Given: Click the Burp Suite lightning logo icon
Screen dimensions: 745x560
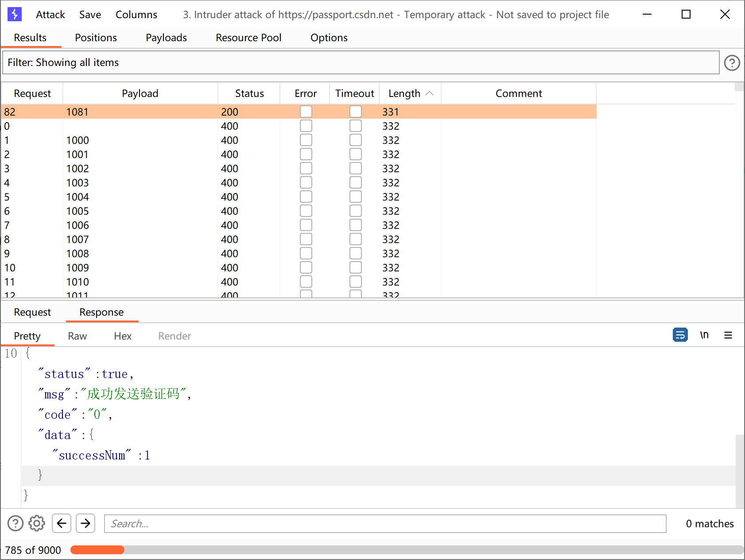Looking at the screenshot, I should [x=15, y=14].
